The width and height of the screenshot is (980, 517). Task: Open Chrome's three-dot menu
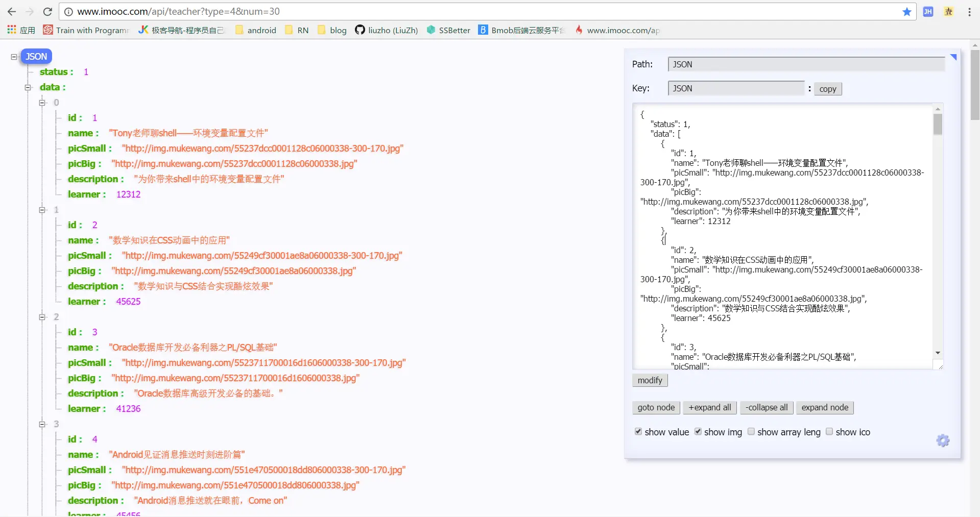[969, 11]
